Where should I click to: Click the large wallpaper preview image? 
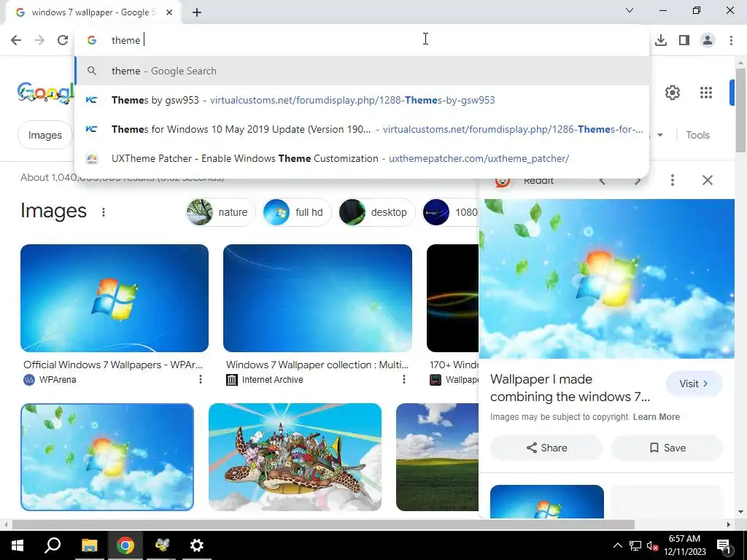click(x=607, y=279)
